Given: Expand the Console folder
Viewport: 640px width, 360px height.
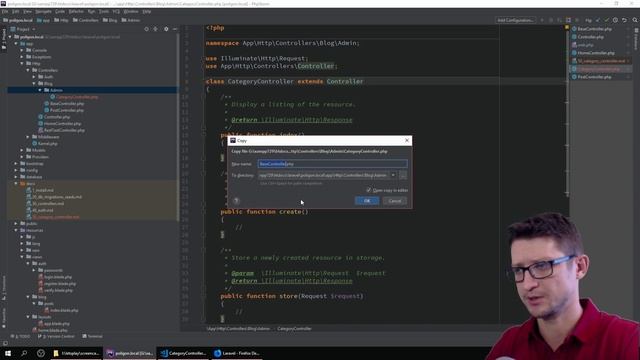Looking at the screenshot, I should 22,50.
